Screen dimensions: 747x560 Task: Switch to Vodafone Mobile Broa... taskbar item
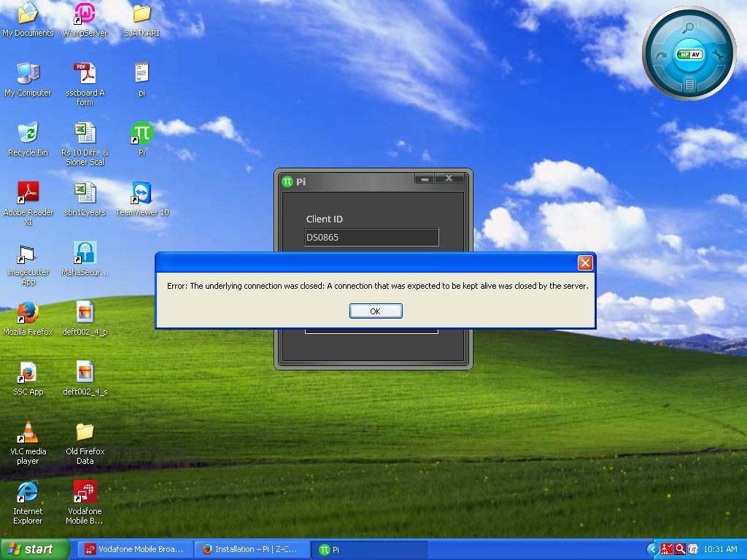coord(135,549)
